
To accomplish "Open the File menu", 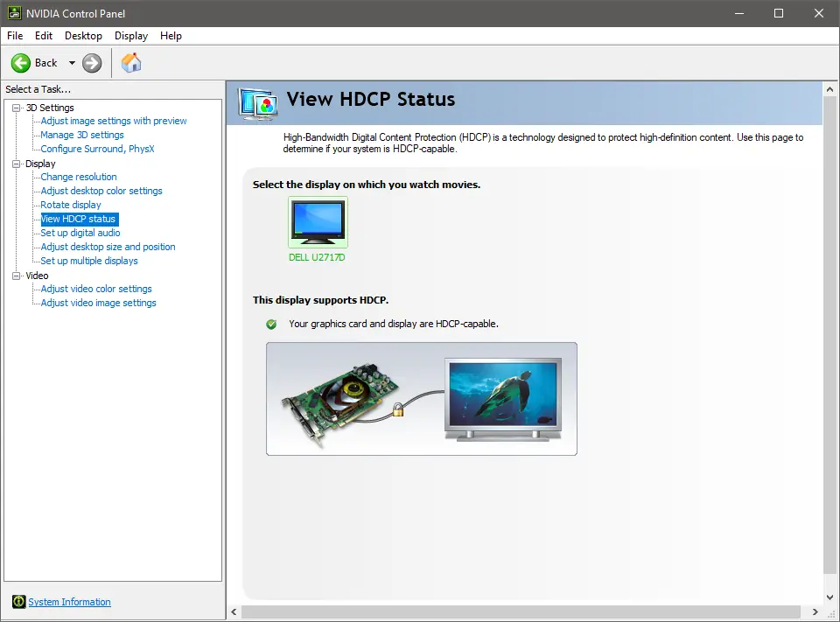I will (15, 35).
